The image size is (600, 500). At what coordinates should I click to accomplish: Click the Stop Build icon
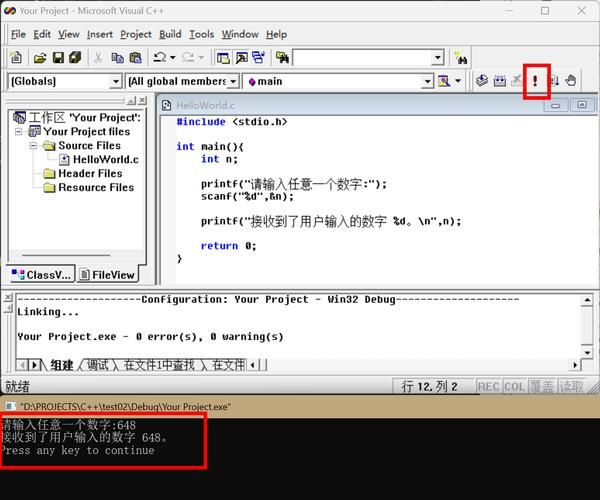pyautogui.click(x=516, y=81)
